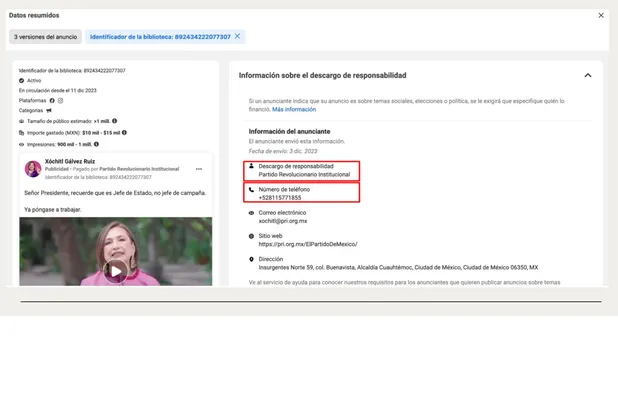The width and height of the screenshot is (618, 394).
Task: Click Importe gastado $10 mil - $15 mil value
Action: (x=101, y=133)
